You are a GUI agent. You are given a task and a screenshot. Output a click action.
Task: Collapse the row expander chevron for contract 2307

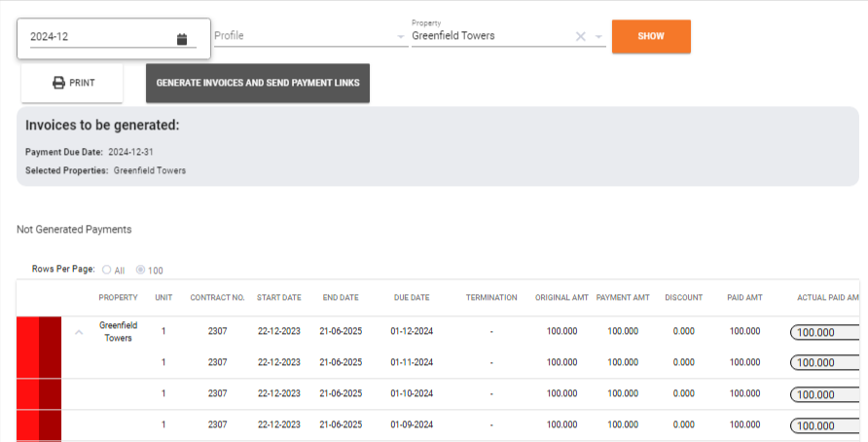(x=79, y=332)
